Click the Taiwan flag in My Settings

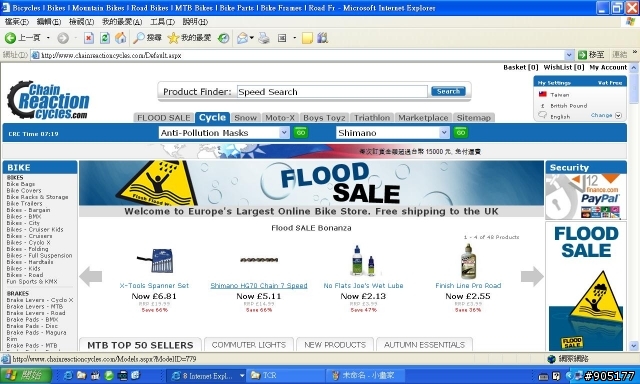pos(542,94)
